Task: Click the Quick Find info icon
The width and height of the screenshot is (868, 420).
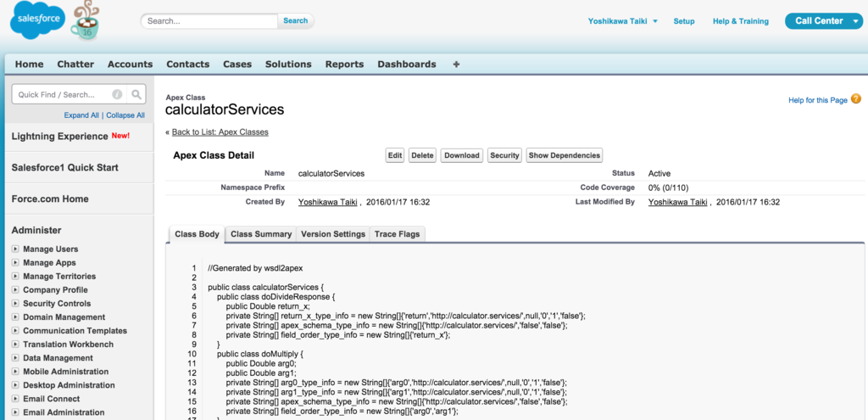Action: click(117, 95)
